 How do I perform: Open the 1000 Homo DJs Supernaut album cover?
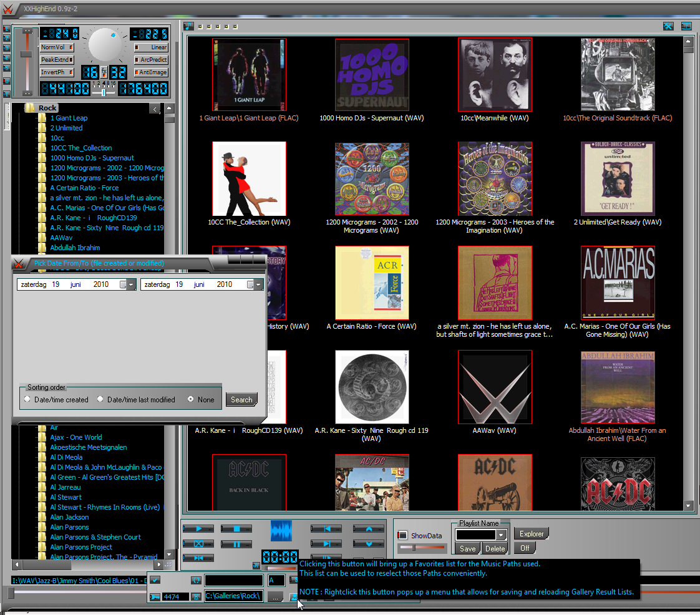coord(372,74)
